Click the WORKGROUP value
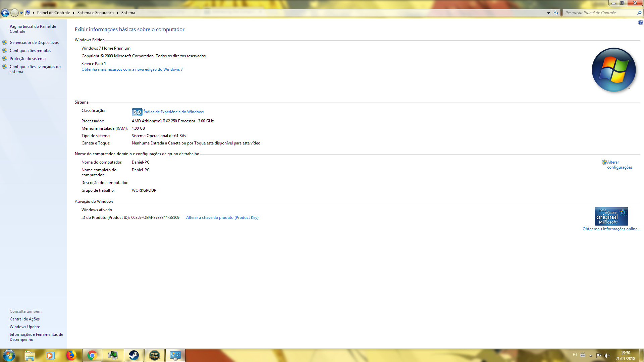This screenshot has width=644, height=362. (144, 190)
